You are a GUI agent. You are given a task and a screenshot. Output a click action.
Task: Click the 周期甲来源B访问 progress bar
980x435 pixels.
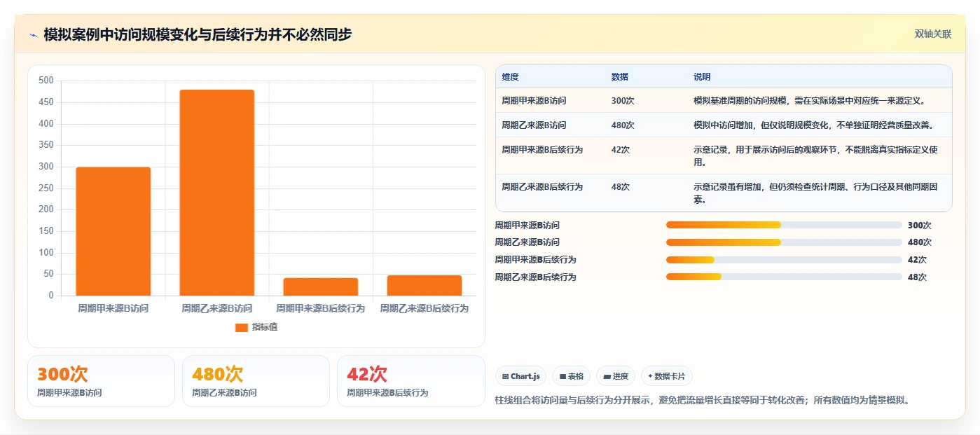[784, 225]
